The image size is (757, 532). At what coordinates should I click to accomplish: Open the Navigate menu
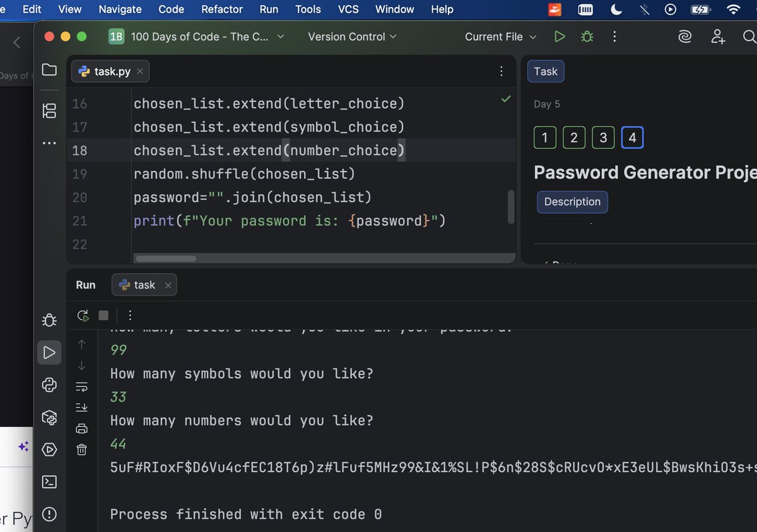pos(120,9)
